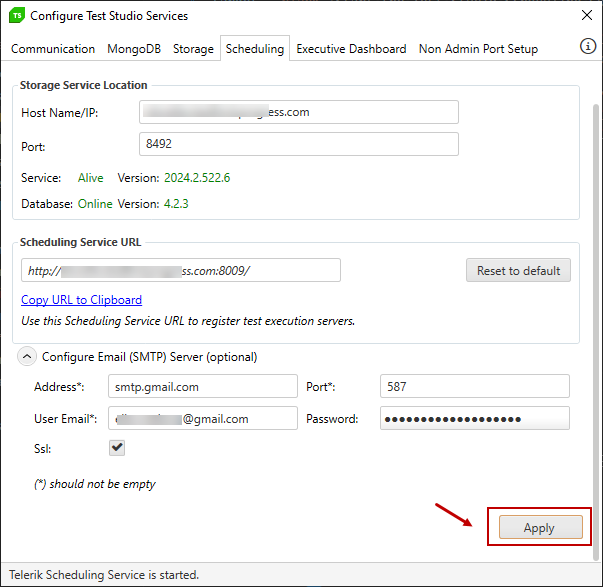Click the vertical scrollbar on the right
The width and height of the screenshot is (603, 587).
(596, 331)
